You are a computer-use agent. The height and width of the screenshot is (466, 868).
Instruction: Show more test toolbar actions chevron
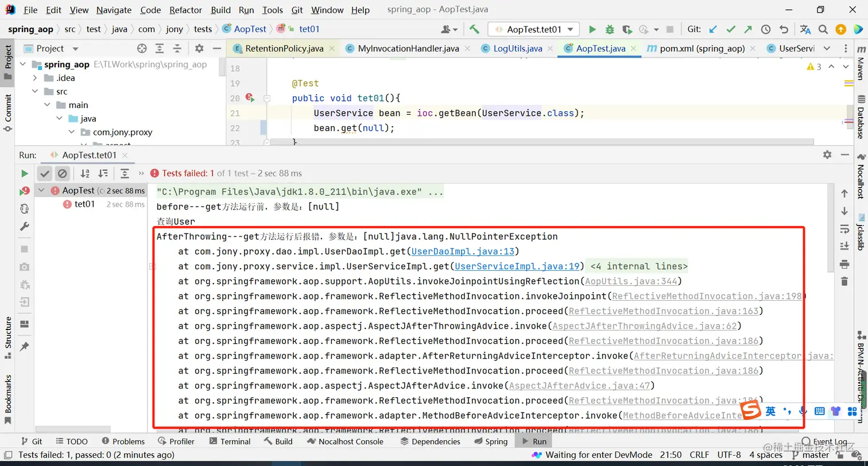click(141, 173)
